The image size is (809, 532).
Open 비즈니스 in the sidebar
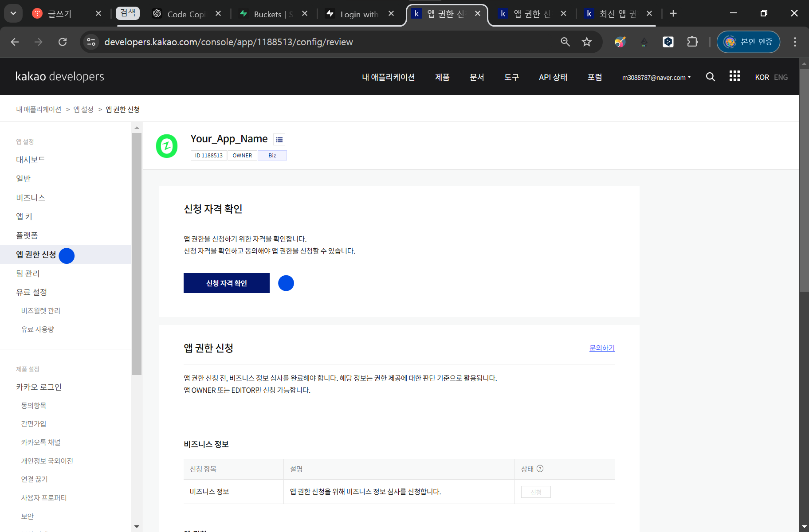pyautogui.click(x=31, y=198)
